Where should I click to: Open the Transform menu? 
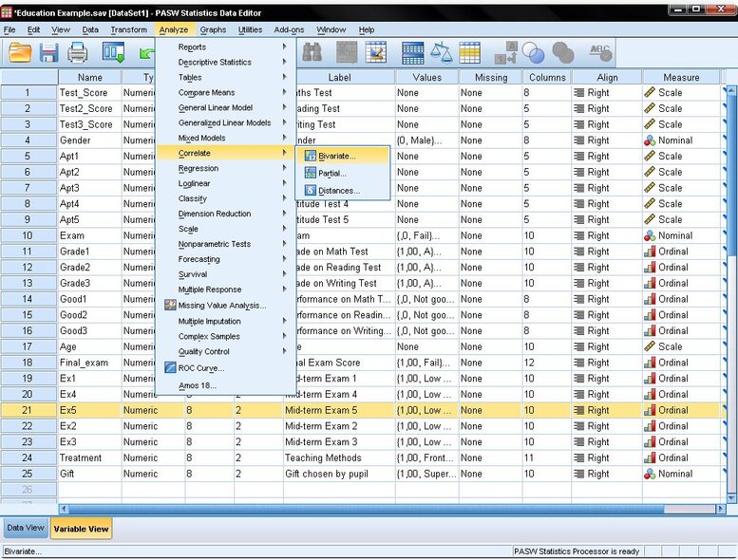click(128, 29)
